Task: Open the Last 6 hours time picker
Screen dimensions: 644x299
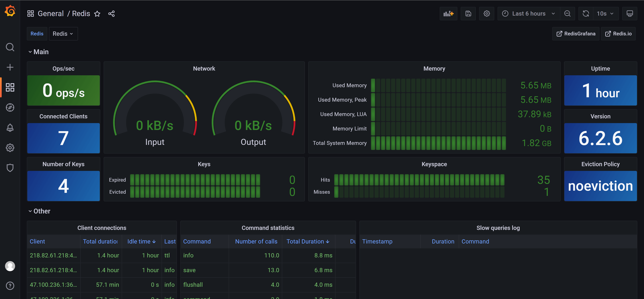Action: [528, 14]
